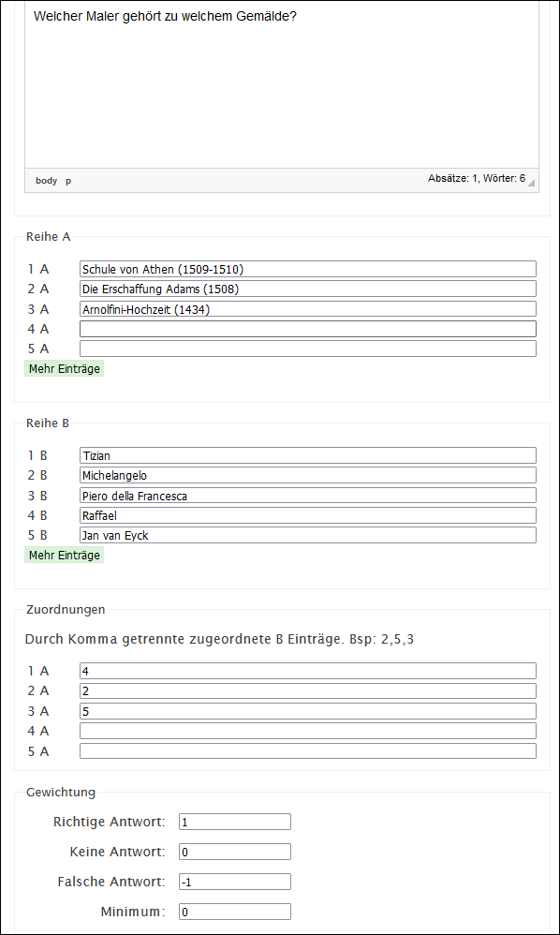560x935 pixels.
Task: Select the Jan van Eyck field
Action: tap(308, 535)
